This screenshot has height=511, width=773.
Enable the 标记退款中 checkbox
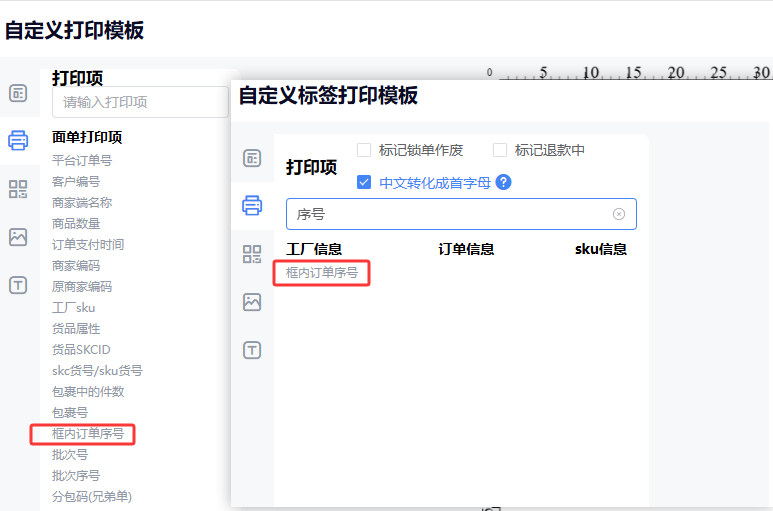(500, 150)
